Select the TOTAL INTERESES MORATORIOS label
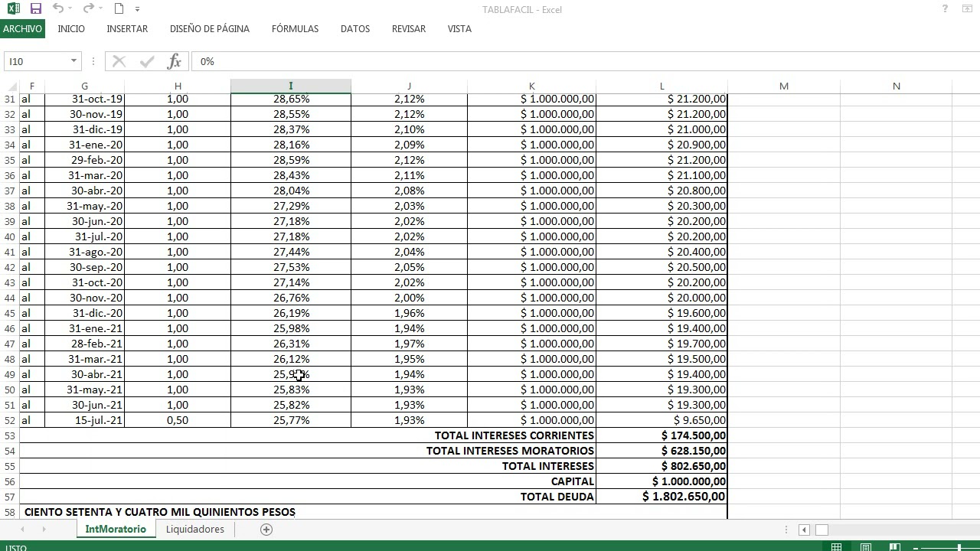Image resolution: width=980 pixels, height=551 pixels. pos(510,451)
